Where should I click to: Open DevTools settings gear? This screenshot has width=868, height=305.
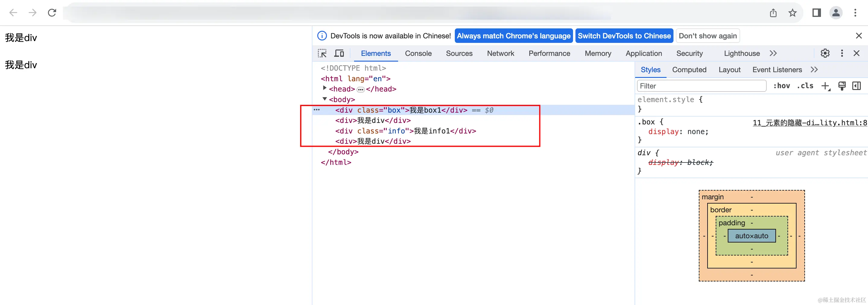[825, 53]
